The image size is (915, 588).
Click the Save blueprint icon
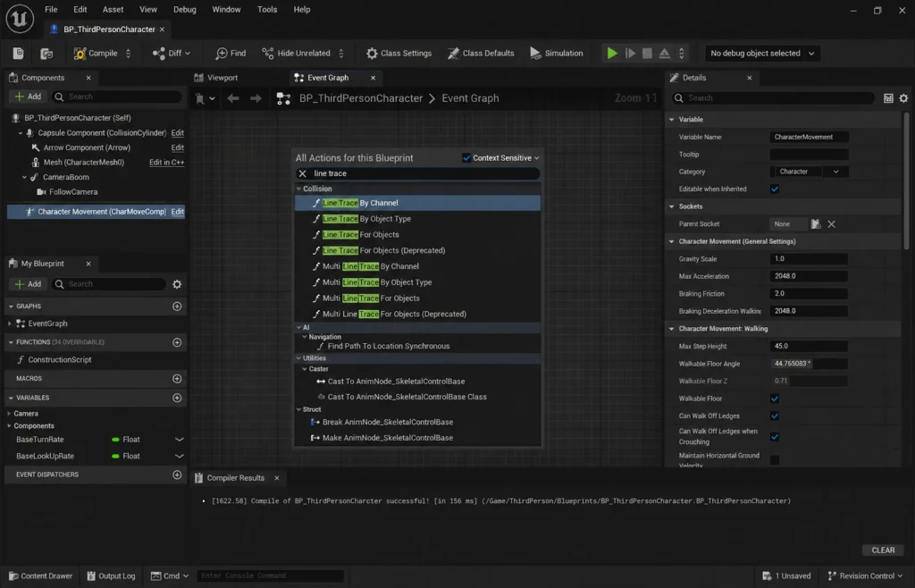[18, 54]
